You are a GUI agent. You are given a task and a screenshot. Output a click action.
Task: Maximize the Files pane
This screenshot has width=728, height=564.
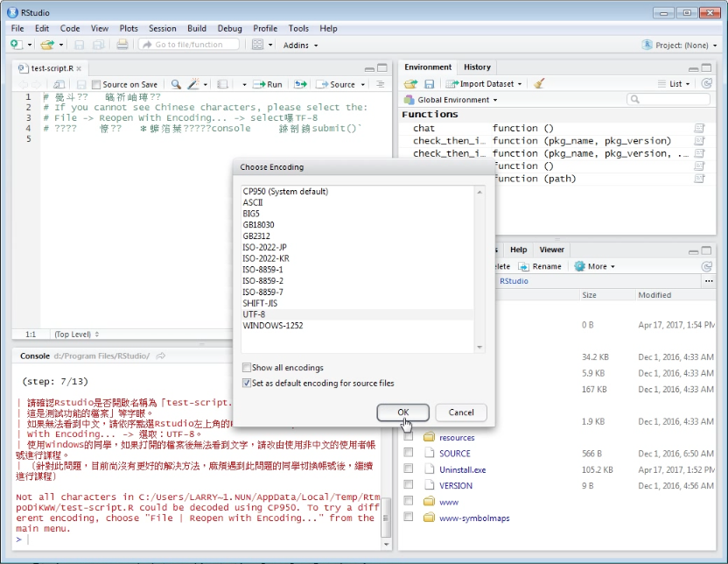706,250
